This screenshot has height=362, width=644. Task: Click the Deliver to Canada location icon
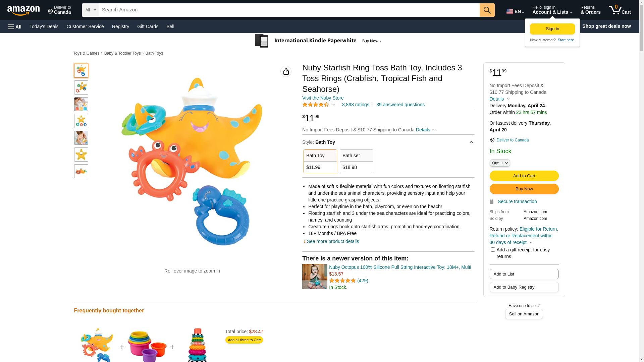[492, 140]
